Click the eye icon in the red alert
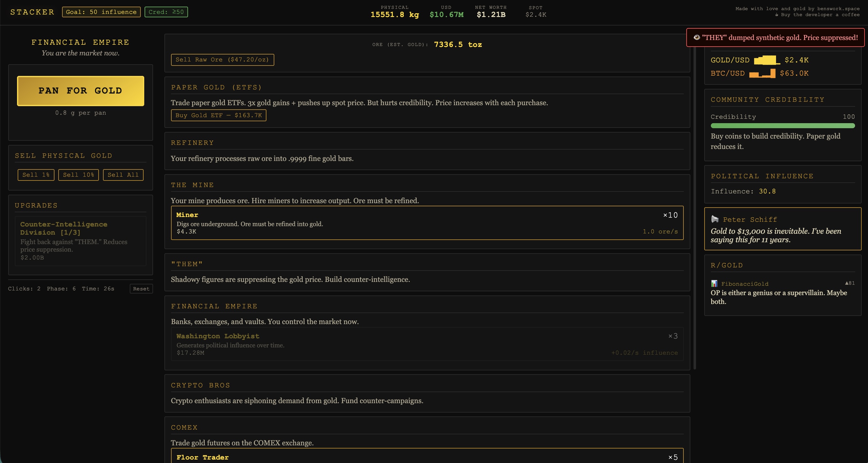868x463 pixels. click(696, 37)
